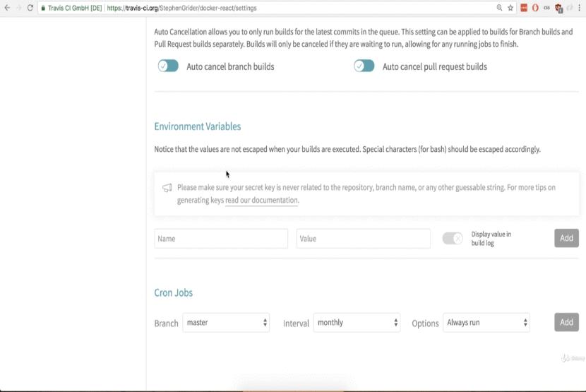Open the greyed-out extension beside the shield
This screenshot has width=586, height=392.
coord(570,8)
